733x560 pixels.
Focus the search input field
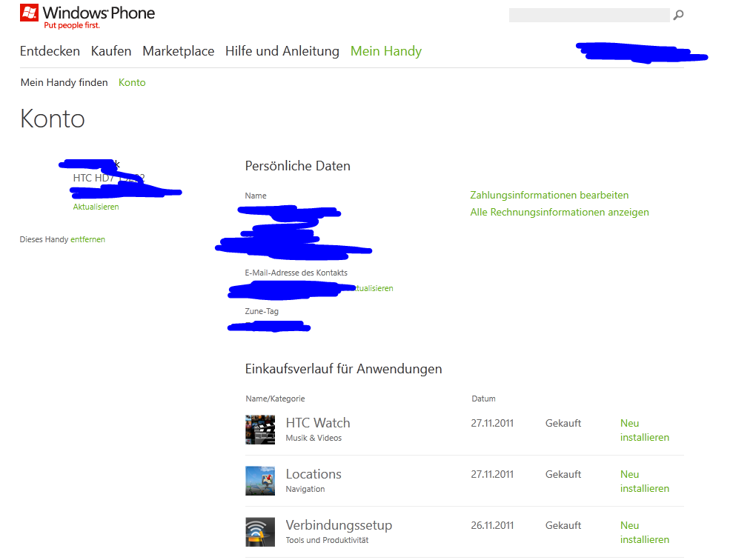tap(589, 15)
